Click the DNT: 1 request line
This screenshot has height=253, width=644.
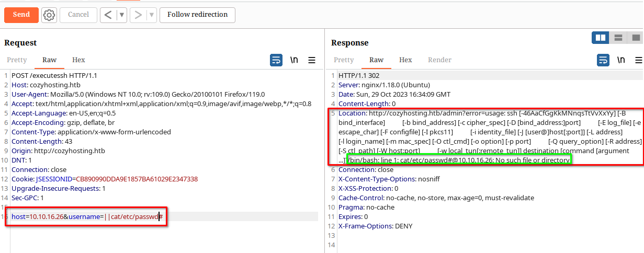[x=21, y=160]
